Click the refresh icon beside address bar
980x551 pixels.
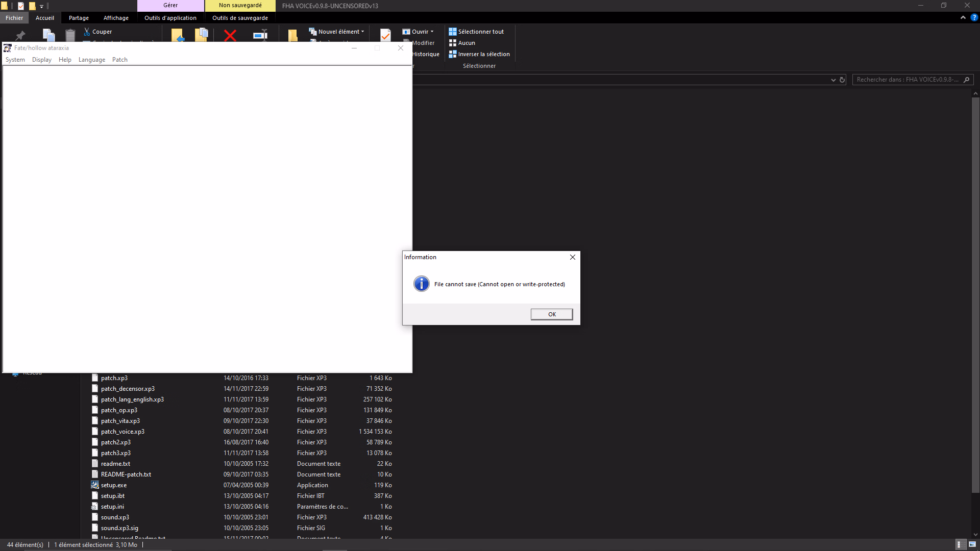[842, 80]
